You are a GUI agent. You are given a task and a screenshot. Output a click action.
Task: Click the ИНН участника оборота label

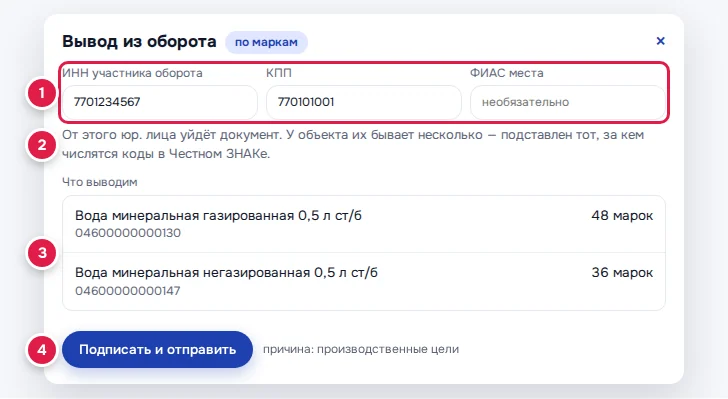click(132, 73)
